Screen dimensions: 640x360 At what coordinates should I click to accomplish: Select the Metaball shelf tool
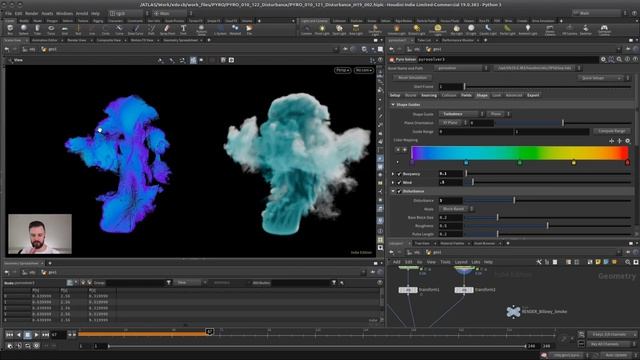(235, 30)
